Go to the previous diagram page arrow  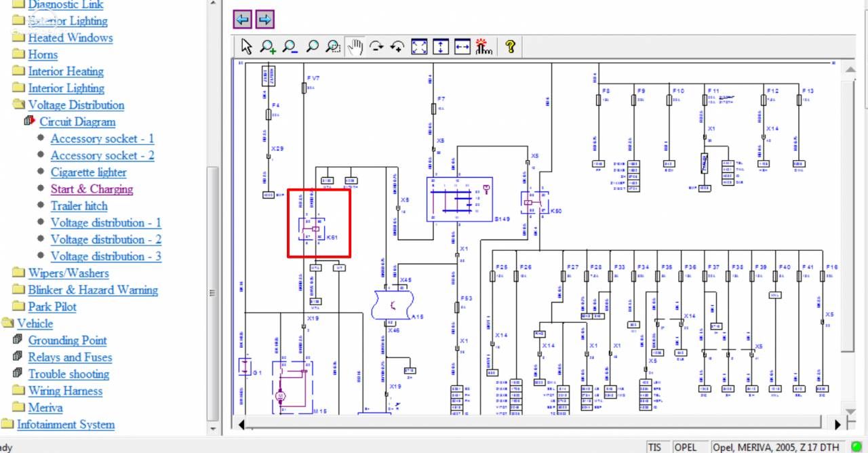(x=242, y=19)
